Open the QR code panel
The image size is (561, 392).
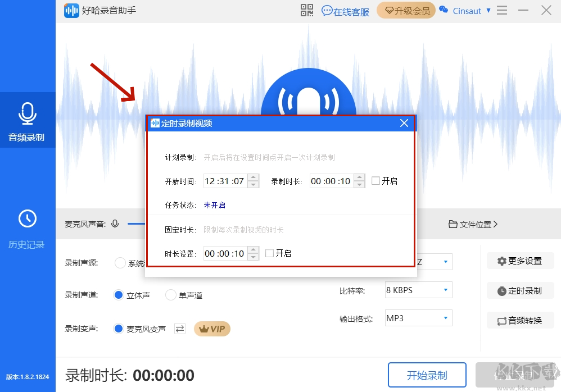[306, 10]
